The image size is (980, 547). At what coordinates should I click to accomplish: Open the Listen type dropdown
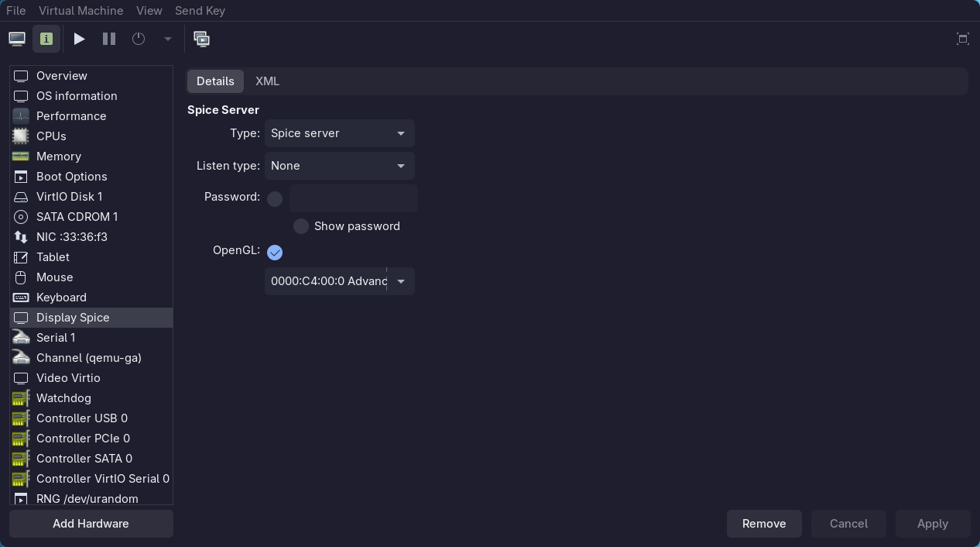tap(339, 165)
